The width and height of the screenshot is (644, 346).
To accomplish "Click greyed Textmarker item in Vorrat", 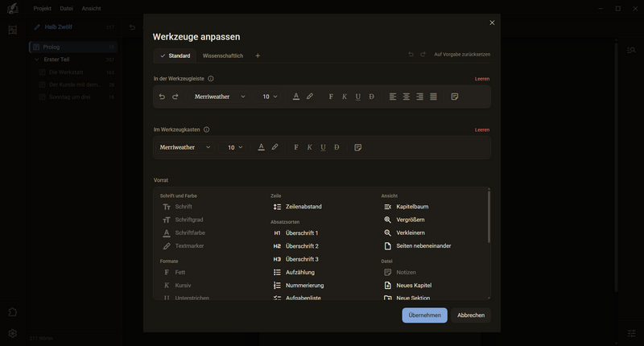I will coord(184,246).
